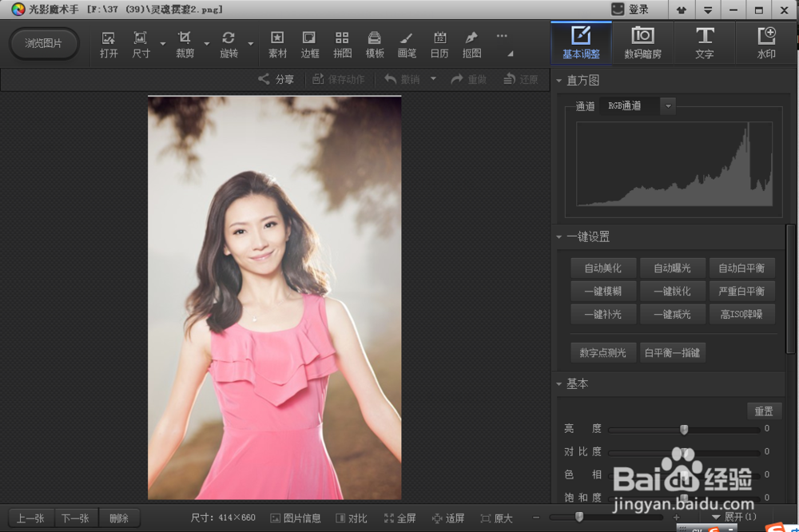Open the 边框 frame tool

click(309, 45)
